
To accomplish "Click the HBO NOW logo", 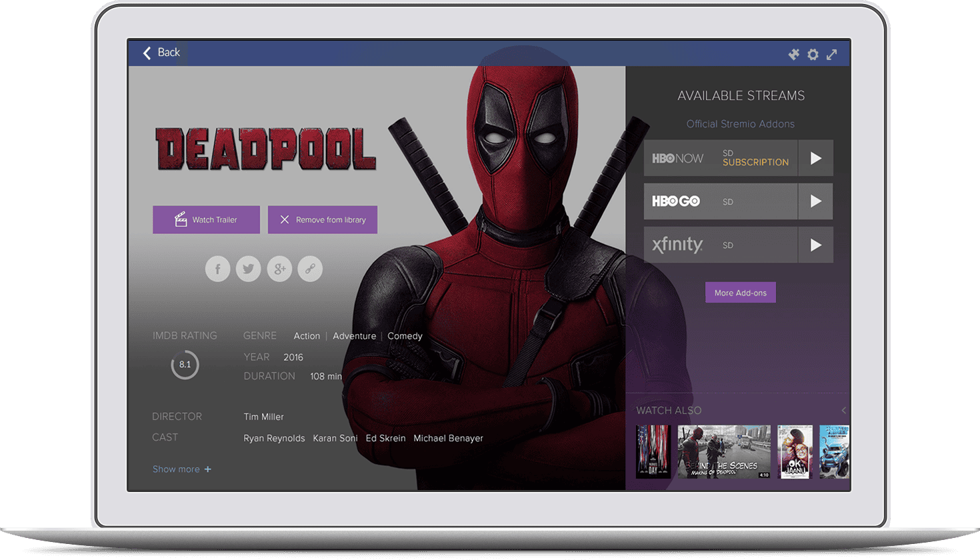I will click(677, 159).
